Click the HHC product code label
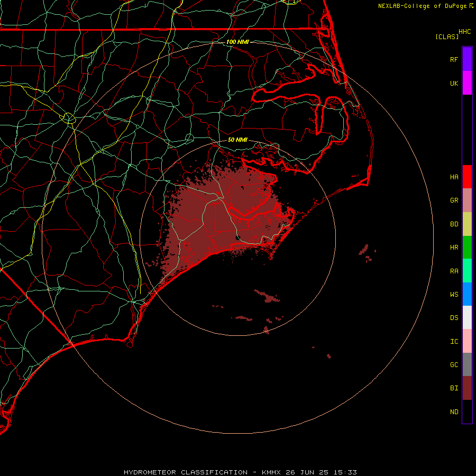The image size is (476, 476). pos(465,32)
